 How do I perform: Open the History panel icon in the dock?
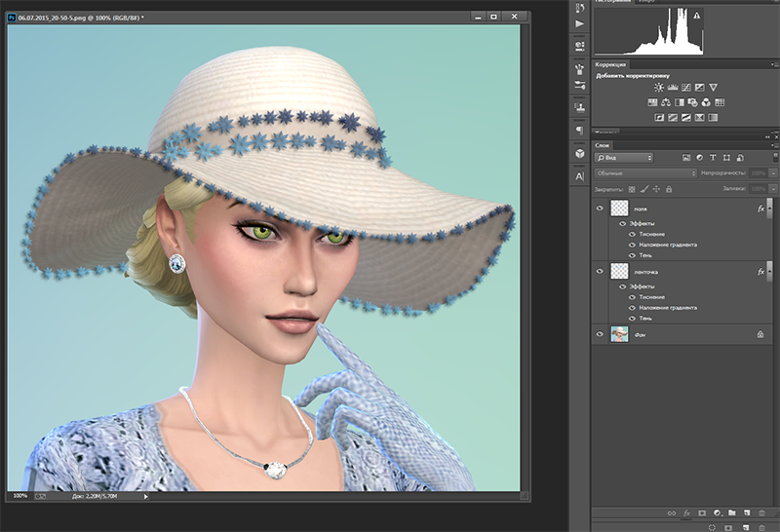[579, 7]
